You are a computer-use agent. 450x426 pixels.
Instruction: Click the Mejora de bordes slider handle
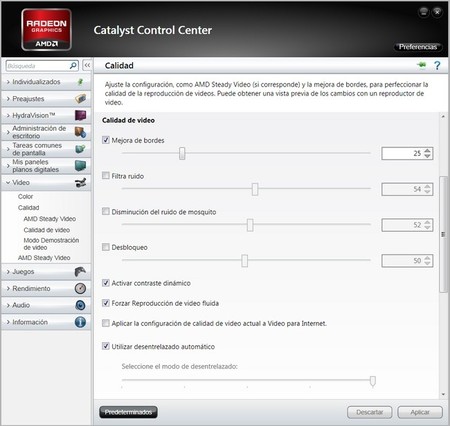(182, 153)
